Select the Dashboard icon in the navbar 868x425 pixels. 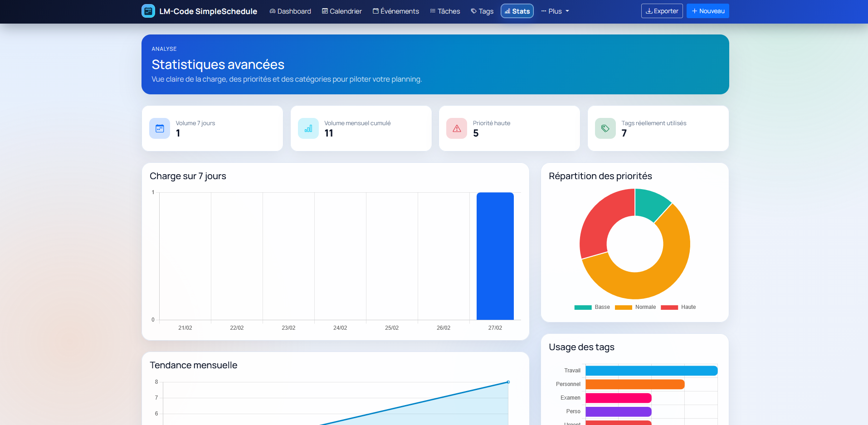272,11
